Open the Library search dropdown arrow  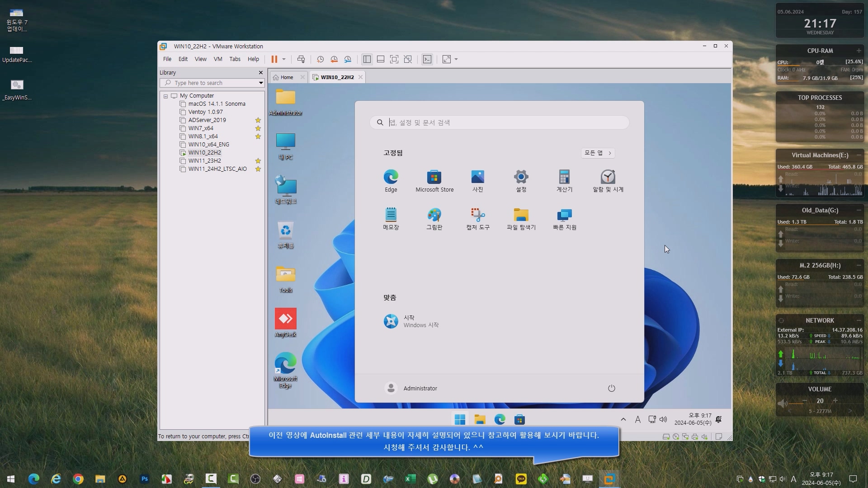tap(261, 83)
